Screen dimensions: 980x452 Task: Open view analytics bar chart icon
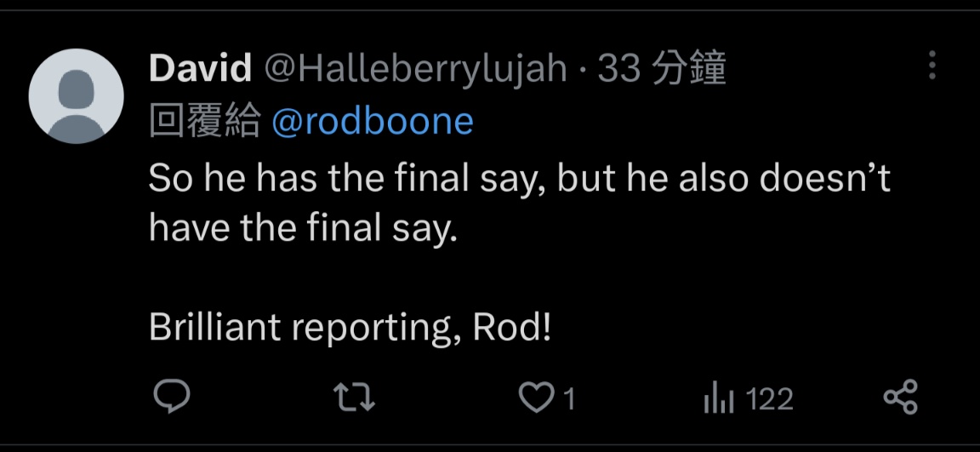[717, 398]
